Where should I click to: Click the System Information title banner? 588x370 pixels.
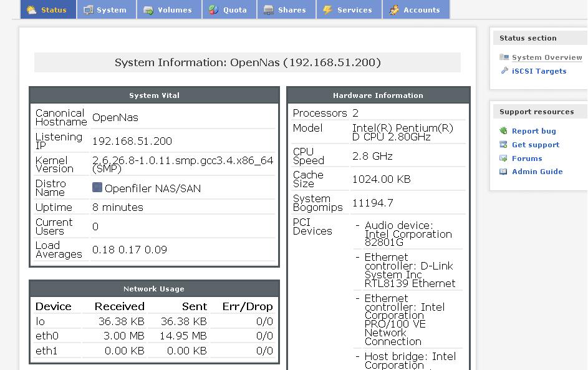pyautogui.click(x=248, y=62)
